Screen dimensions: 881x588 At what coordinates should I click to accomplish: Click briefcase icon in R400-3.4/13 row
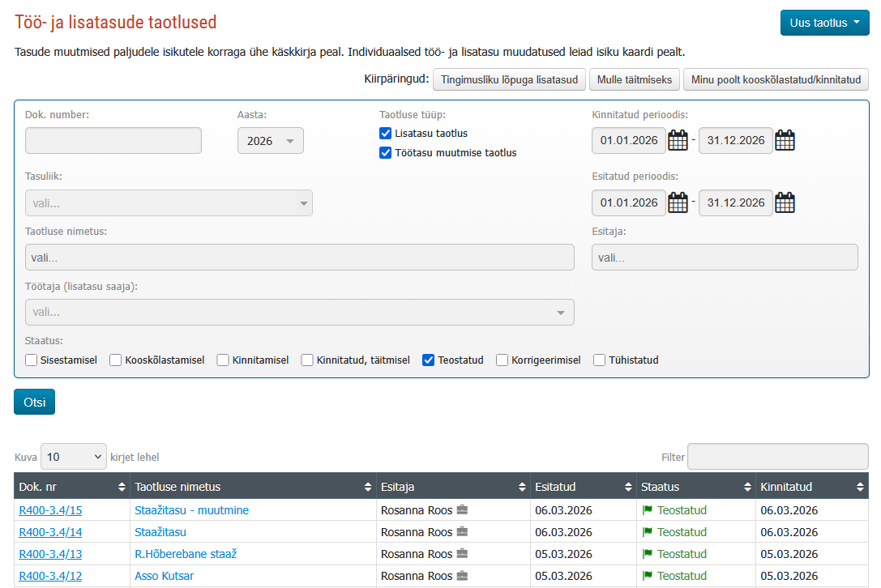462,554
